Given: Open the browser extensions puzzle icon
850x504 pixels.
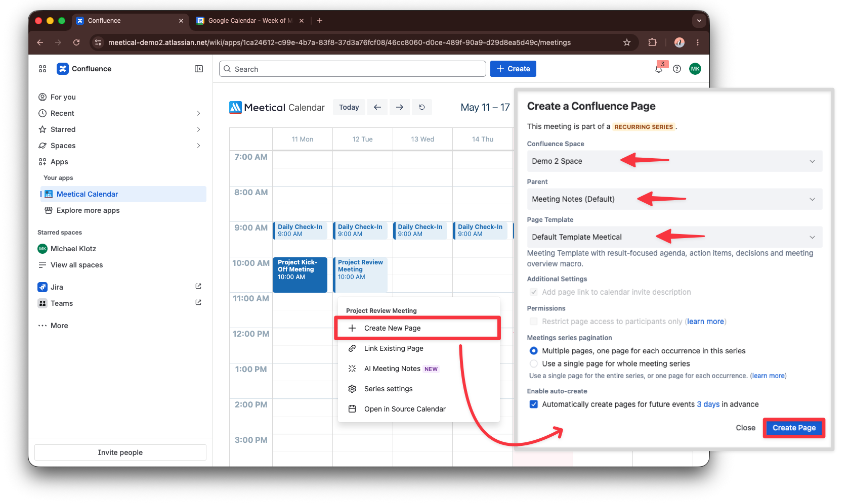Looking at the screenshot, I should (653, 42).
